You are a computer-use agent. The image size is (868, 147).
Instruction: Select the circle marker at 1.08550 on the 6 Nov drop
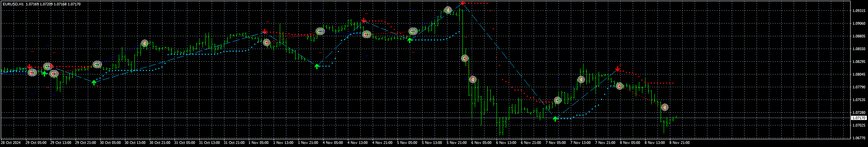click(x=465, y=59)
